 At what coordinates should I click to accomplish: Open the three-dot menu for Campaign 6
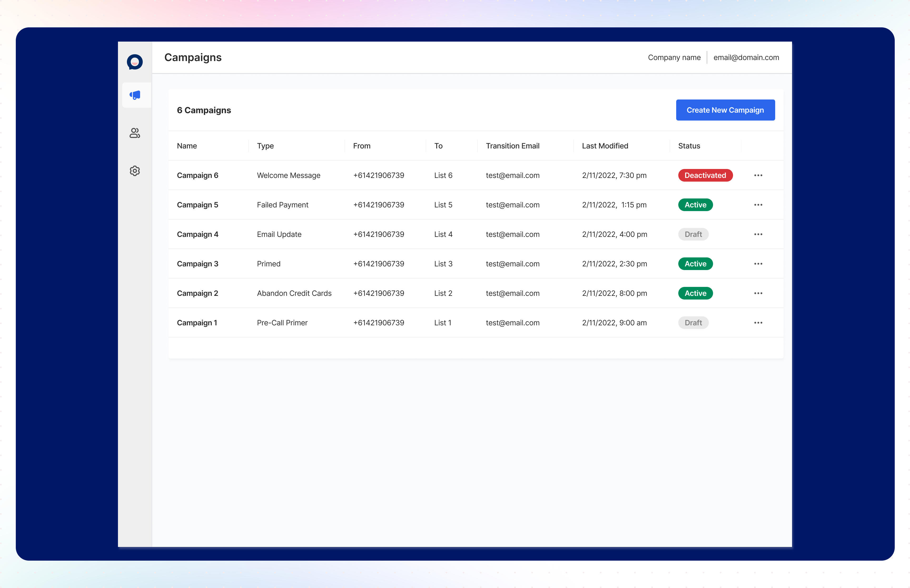(x=758, y=175)
